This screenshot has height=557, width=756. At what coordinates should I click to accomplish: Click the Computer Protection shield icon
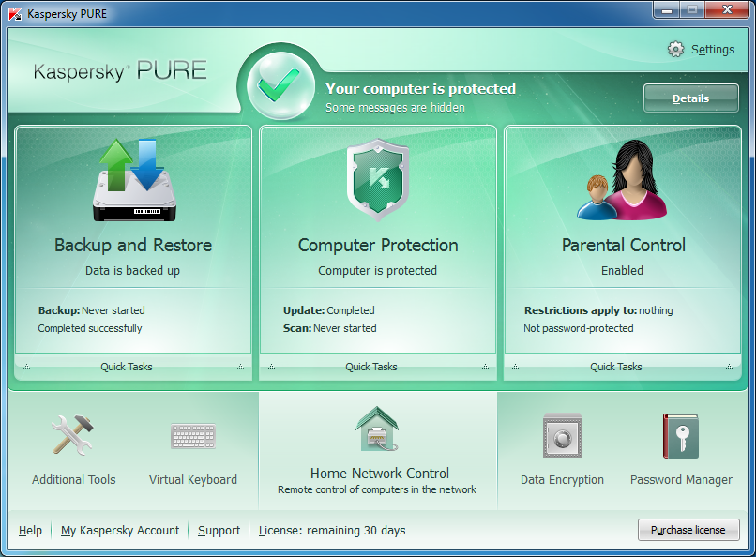[x=378, y=180]
